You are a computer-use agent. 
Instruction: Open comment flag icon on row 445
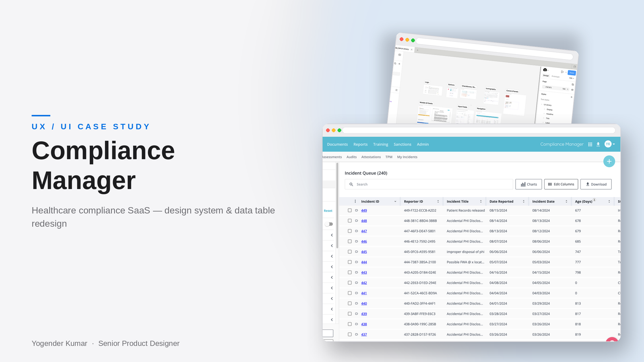[x=357, y=252]
